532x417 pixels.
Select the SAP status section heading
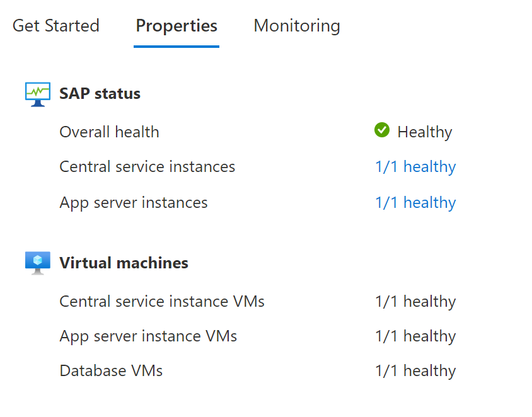[99, 93]
